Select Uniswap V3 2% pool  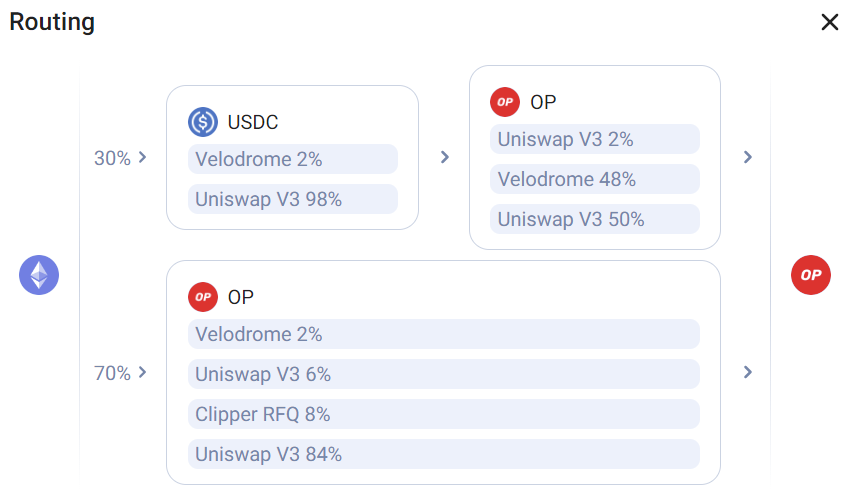594,139
